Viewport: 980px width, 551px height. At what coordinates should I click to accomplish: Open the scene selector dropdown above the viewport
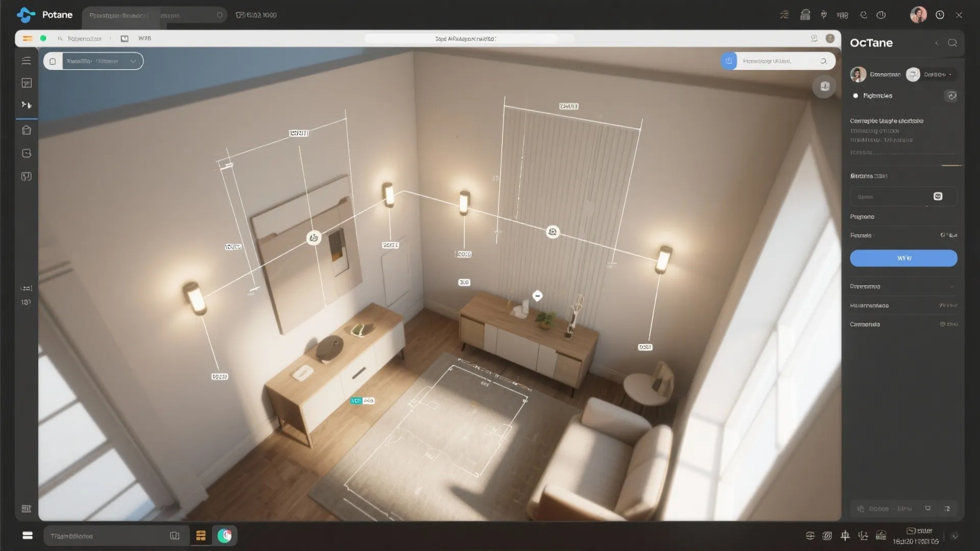[x=93, y=61]
